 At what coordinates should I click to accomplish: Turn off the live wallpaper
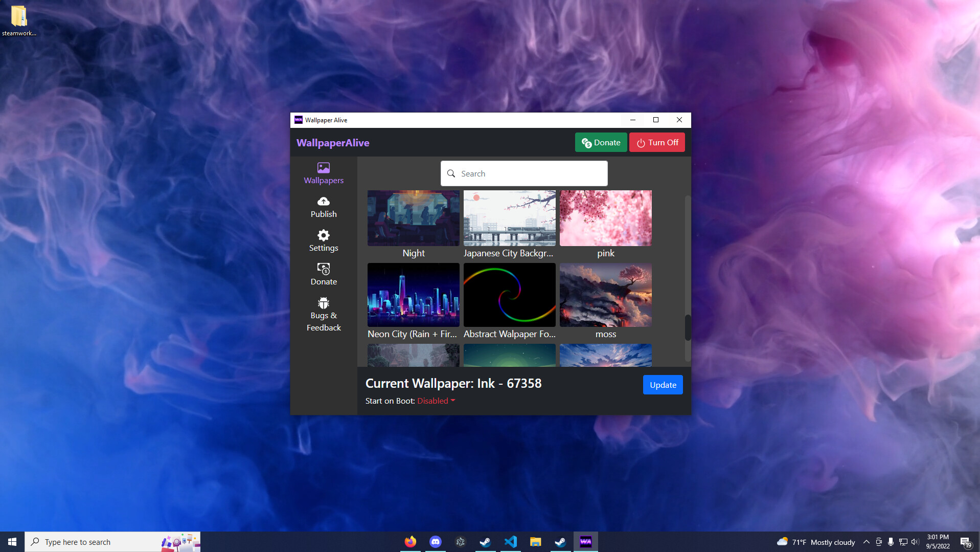pyautogui.click(x=657, y=142)
